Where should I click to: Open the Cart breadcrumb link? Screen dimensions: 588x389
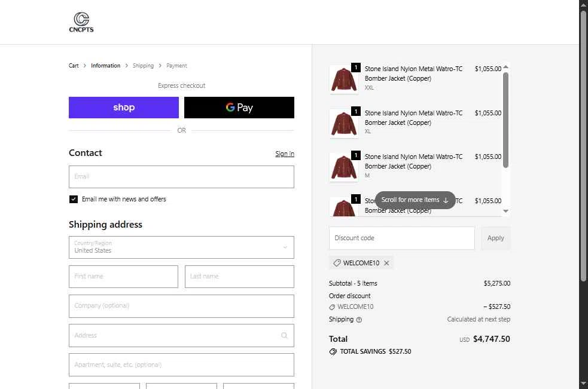pyautogui.click(x=74, y=66)
